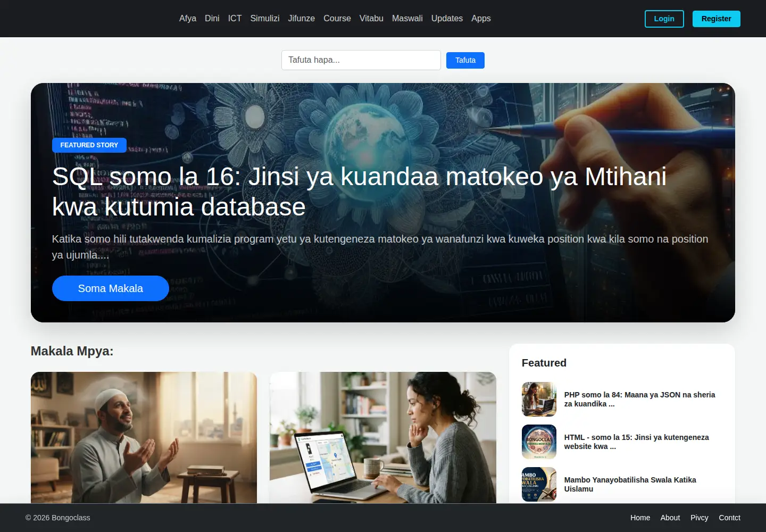
Task: Click the 'Makala Mpya:' heading
Action: point(72,351)
